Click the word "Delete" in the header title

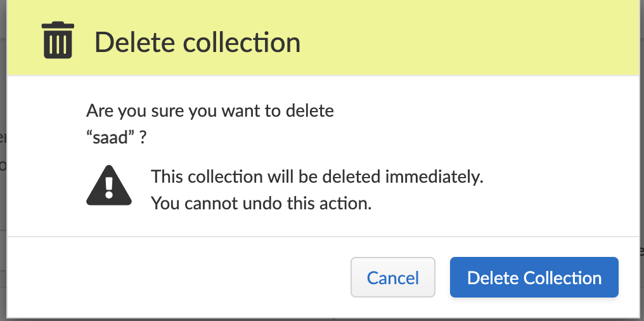(134, 43)
